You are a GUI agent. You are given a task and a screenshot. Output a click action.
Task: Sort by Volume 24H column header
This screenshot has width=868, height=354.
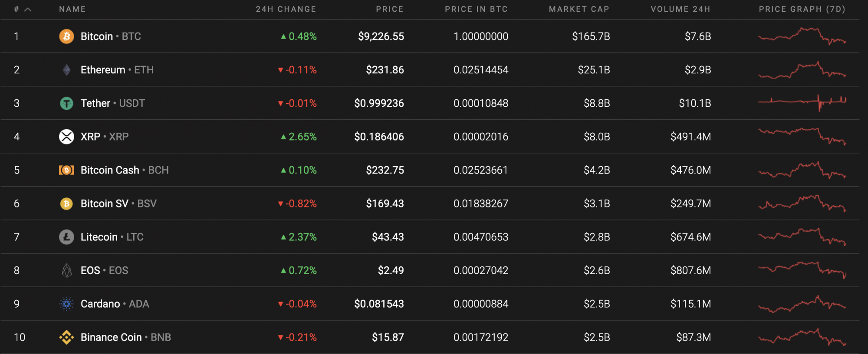click(680, 9)
